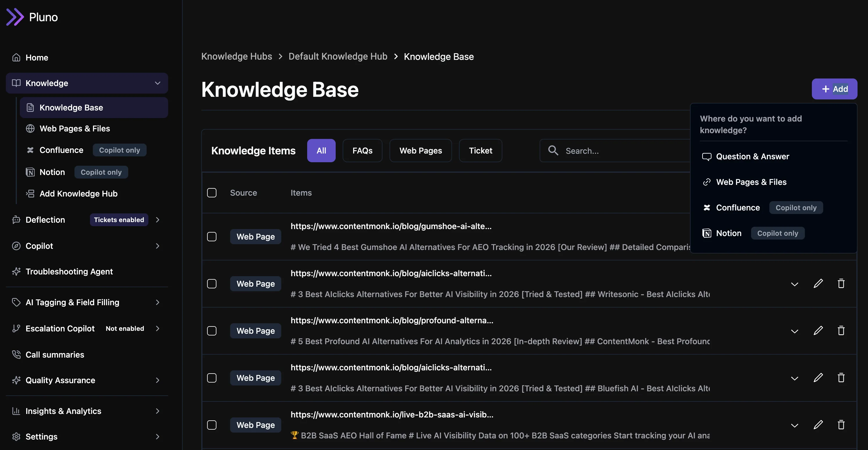Image resolution: width=868 pixels, height=450 pixels.
Task: Click the Source column header
Action: (x=243, y=193)
